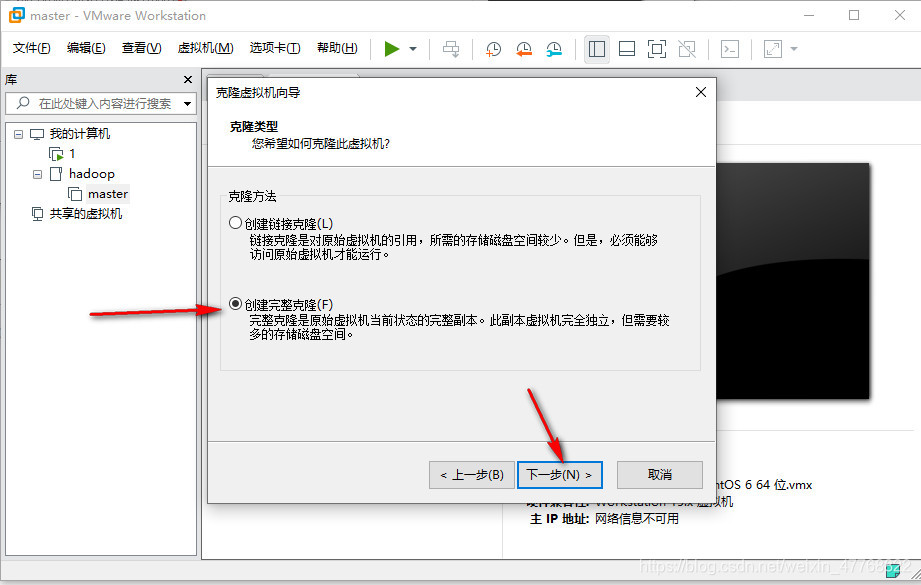Toggle the thumbnail bar view icon
Viewport: 921px width, 585px height.
(x=627, y=49)
